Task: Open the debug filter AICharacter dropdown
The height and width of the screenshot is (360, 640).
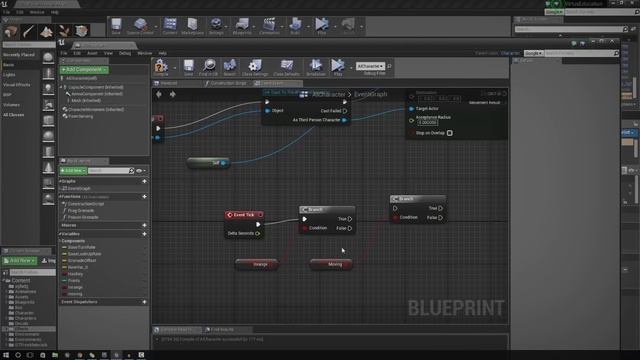Action: tap(370, 66)
